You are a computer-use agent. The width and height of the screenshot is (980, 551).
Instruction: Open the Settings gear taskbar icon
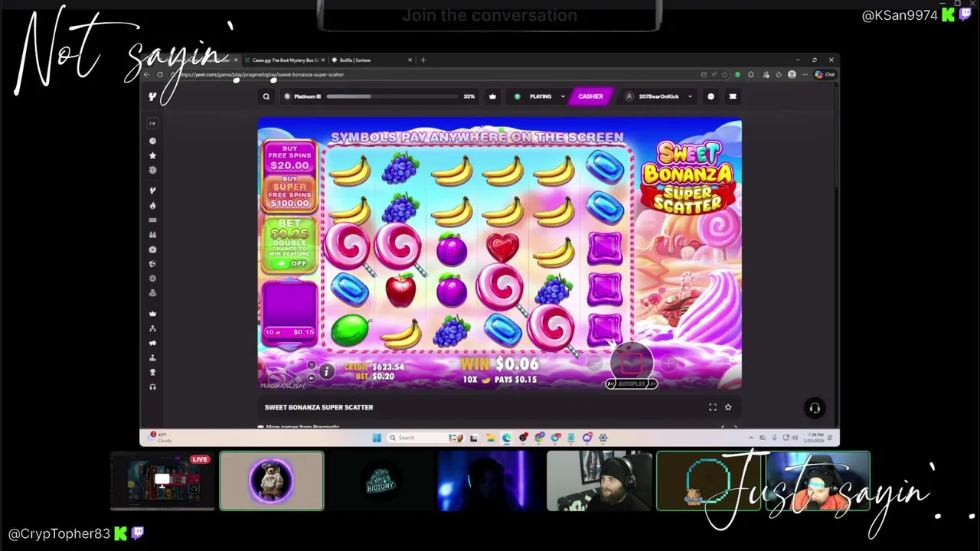click(x=603, y=438)
